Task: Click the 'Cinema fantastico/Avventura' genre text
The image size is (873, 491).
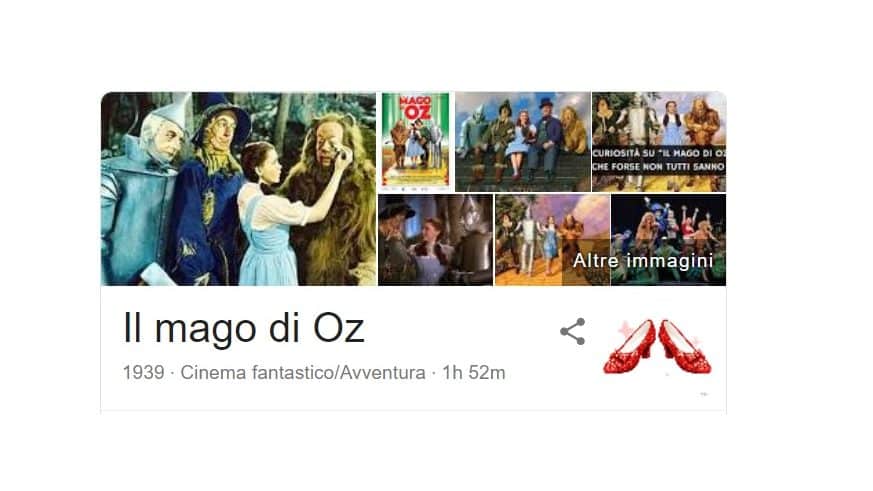Action: click(x=303, y=372)
